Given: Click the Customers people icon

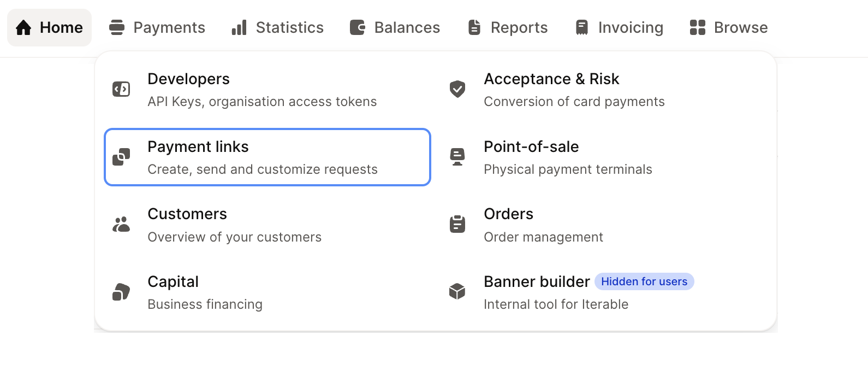Looking at the screenshot, I should pos(121,225).
